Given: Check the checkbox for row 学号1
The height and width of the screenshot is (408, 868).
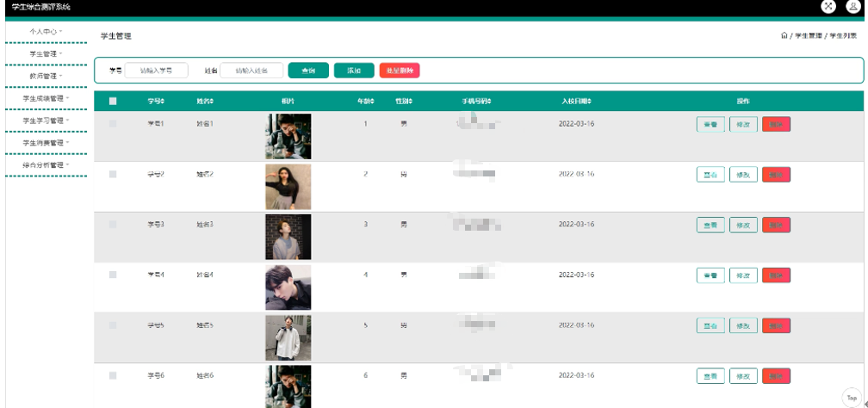Looking at the screenshot, I should (x=113, y=124).
